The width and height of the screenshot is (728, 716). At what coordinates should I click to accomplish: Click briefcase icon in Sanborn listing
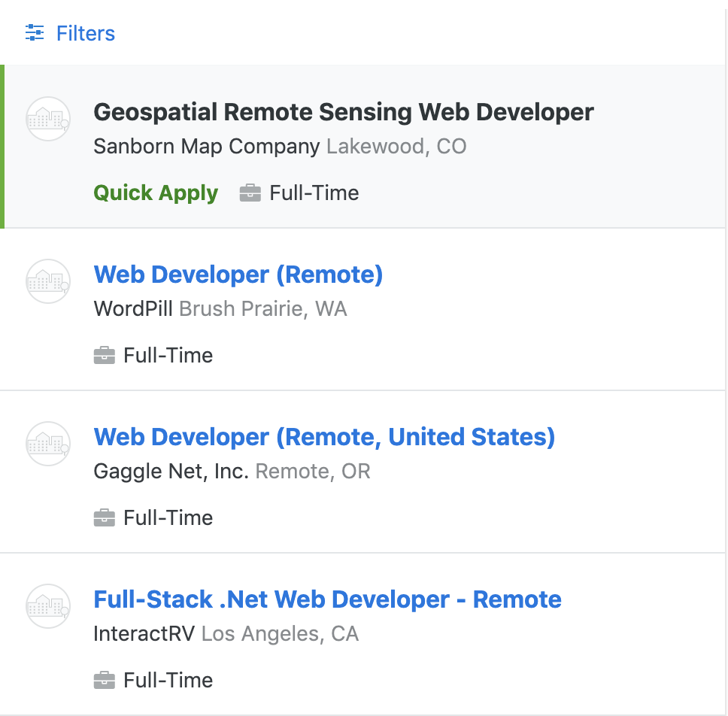(250, 193)
